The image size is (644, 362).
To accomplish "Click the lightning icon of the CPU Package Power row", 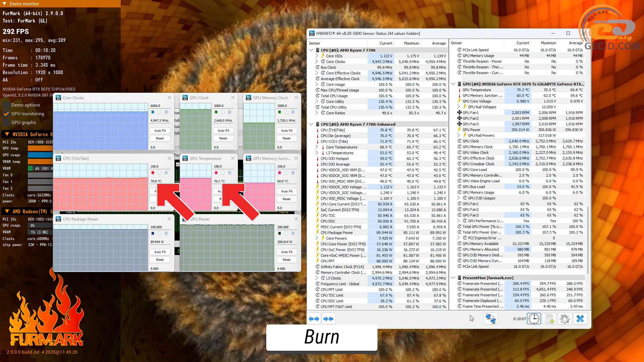I will click(x=318, y=233).
